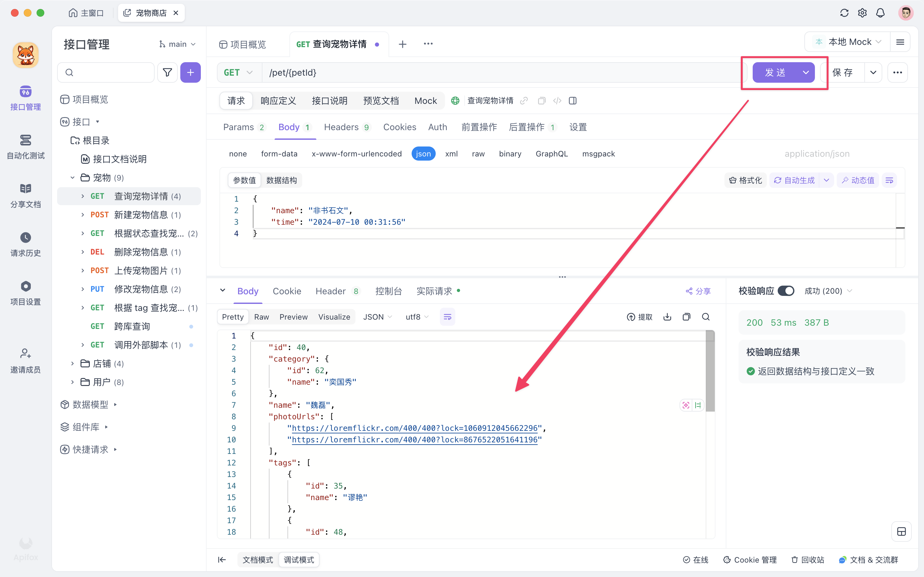The image size is (924, 577).
Task: Collapse the 宠物 folder in the API tree
Action: 73,177
